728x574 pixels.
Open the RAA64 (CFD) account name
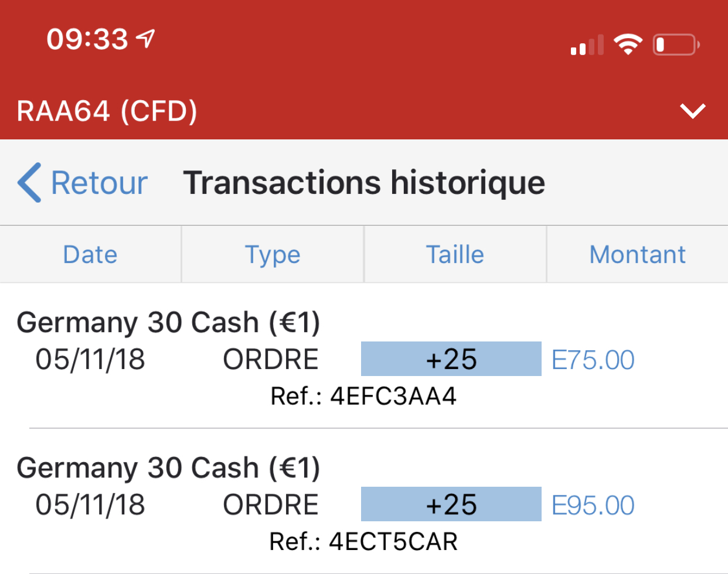107,111
